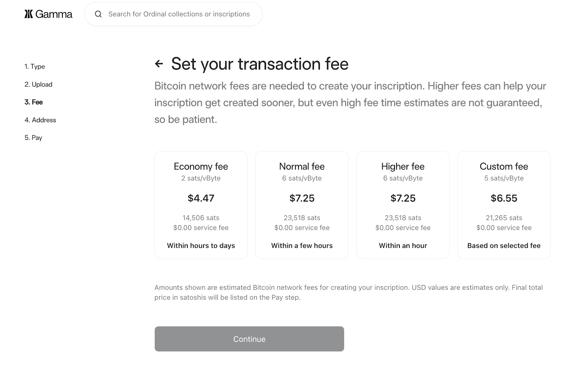Click the 'Within a few hours' estimate
The width and height of the screenshot is (588, 366).
coord(302,246)
